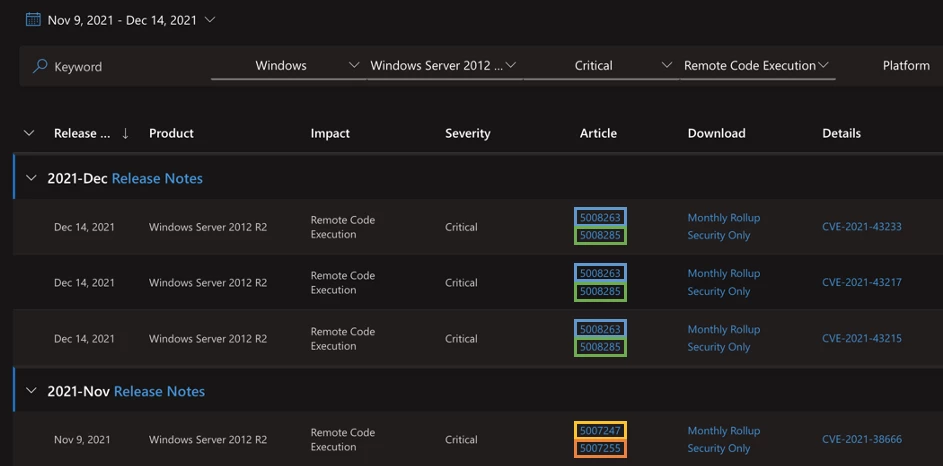
Task: Open article 5007247 link
Action: click(600, 431)
